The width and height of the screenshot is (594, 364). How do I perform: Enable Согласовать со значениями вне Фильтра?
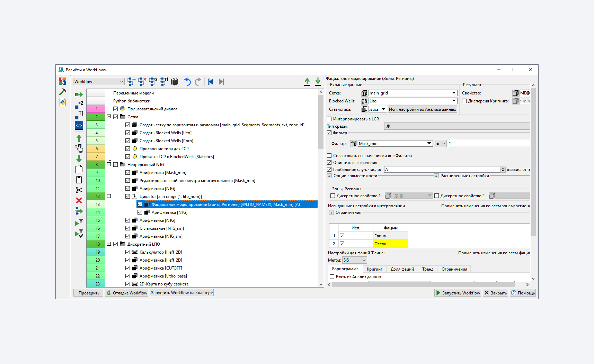(x=329, y=156)
